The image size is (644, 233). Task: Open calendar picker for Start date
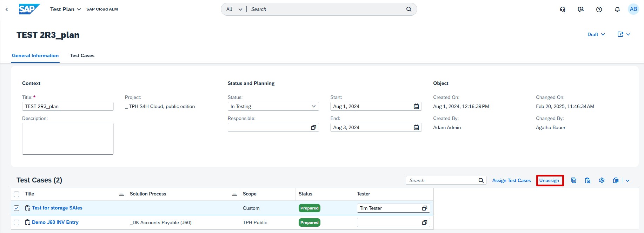(416, 106)
